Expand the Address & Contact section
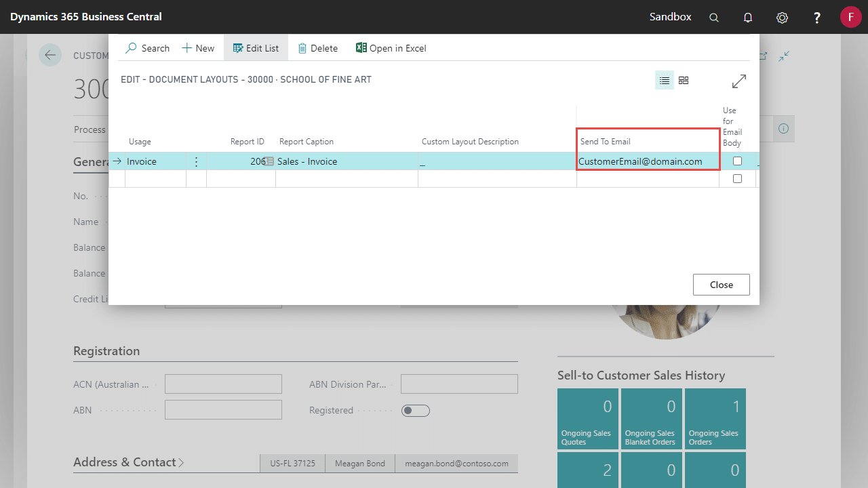Screen dimensions: 868x488 click(x=129, y=462)
